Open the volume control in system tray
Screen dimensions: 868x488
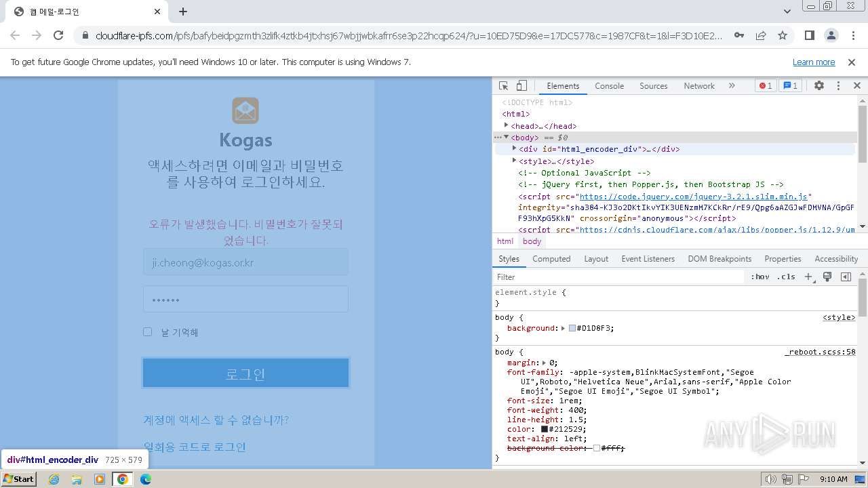click(770, 479)
